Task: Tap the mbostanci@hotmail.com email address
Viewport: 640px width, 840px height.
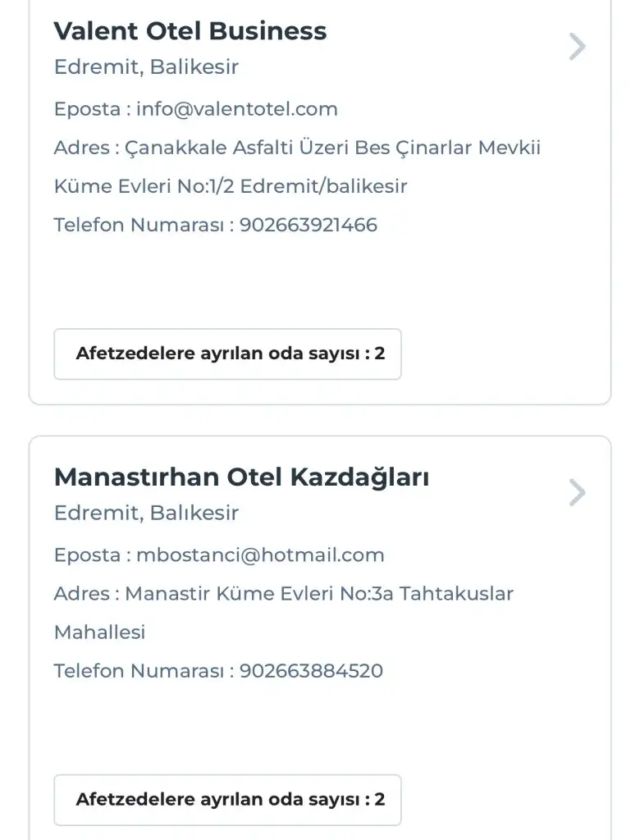Action: tap(260, 555)
